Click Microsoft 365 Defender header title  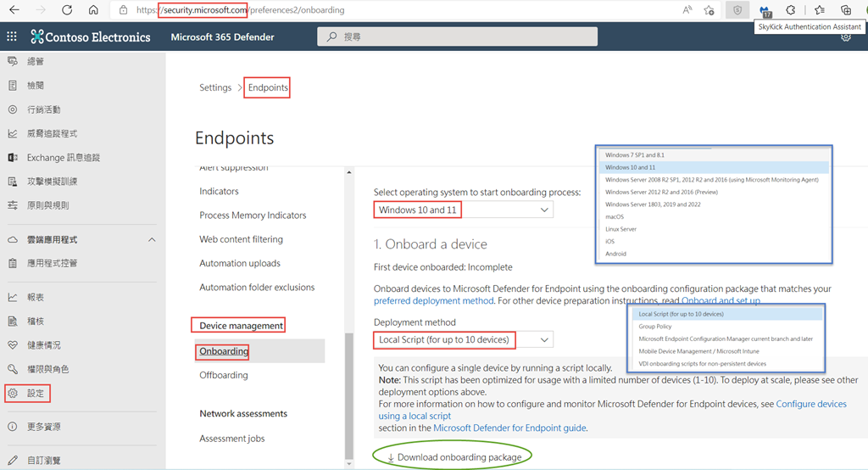pyautogui.click(x=223, y=37)
